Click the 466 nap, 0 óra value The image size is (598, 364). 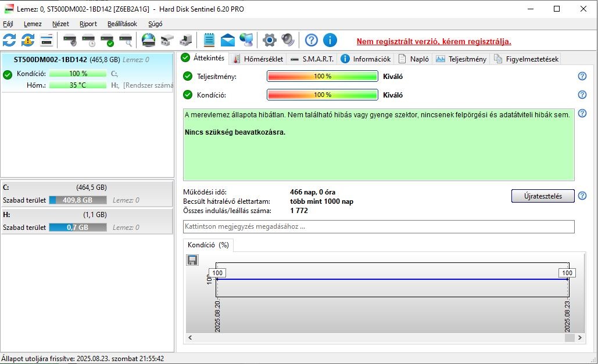pos(313,192)
